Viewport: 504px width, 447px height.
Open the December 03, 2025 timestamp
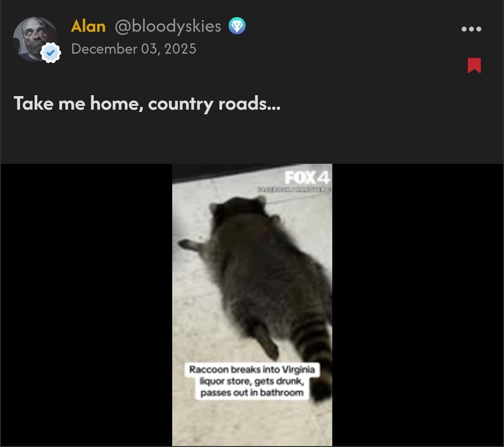134,49
